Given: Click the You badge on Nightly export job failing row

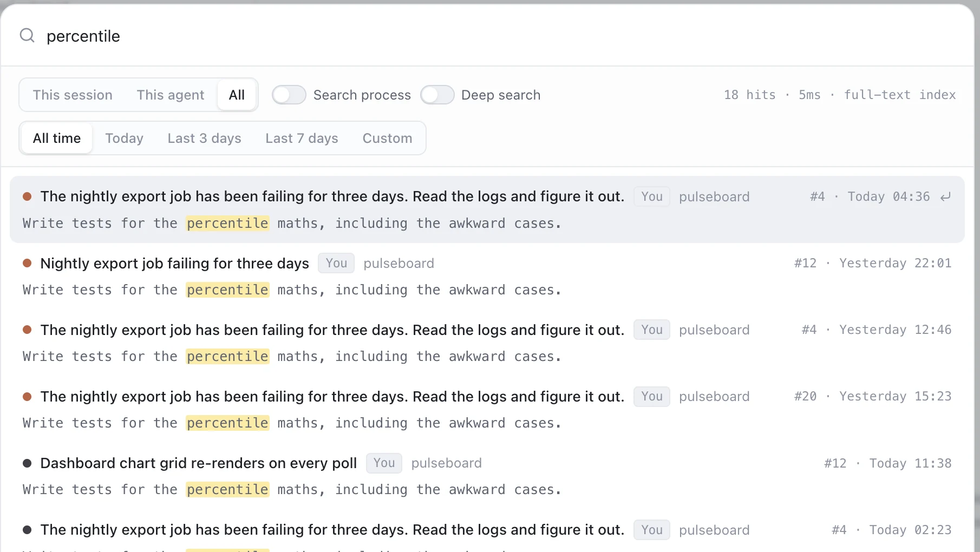Looking at the screenshot, I should 336,264.
